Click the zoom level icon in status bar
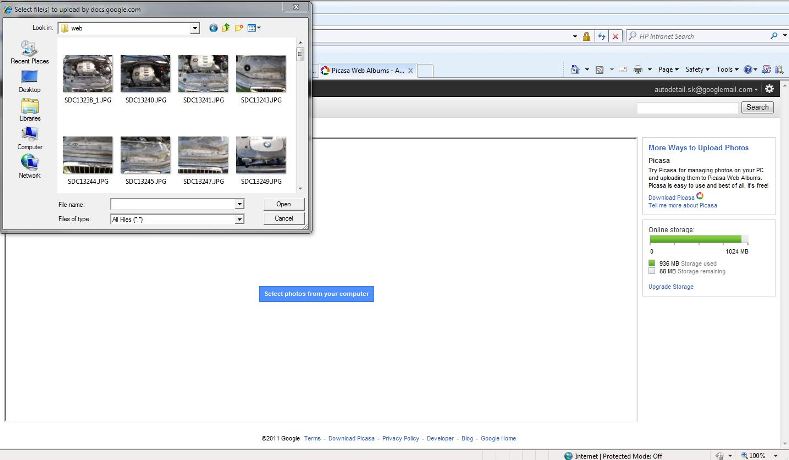 coord(744,455)
